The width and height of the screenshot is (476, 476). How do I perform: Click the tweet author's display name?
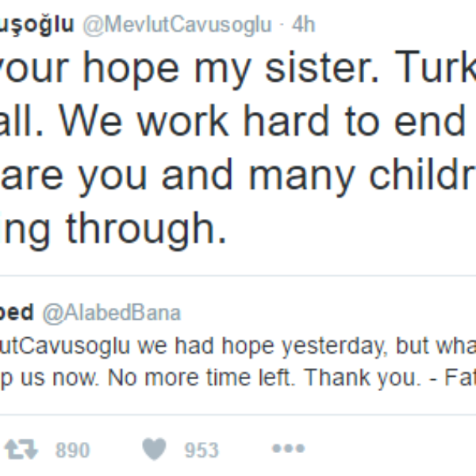(36, 25)
